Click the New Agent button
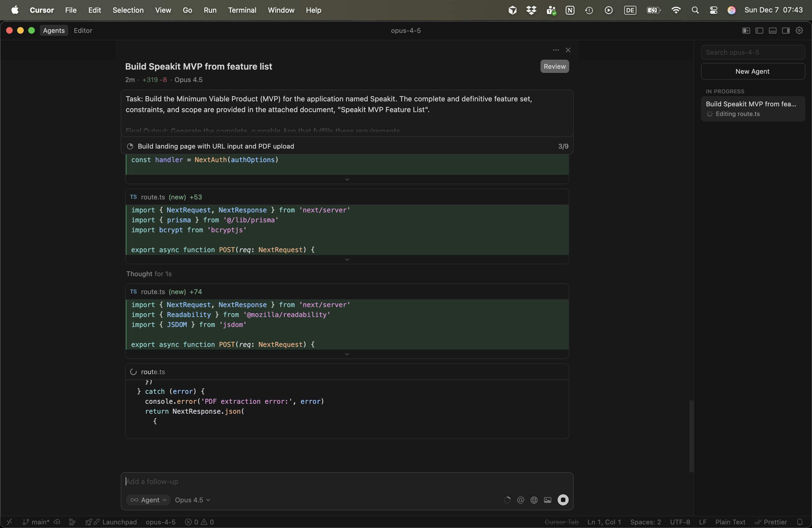Screen dimensions: 812x528 (752, 71)
